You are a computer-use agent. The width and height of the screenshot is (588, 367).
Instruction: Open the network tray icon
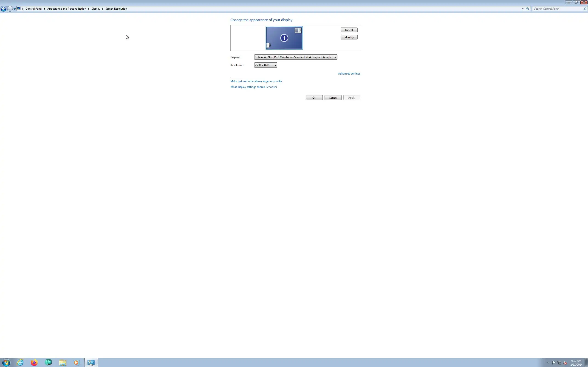pyautogui.click(x=559, y=363)
